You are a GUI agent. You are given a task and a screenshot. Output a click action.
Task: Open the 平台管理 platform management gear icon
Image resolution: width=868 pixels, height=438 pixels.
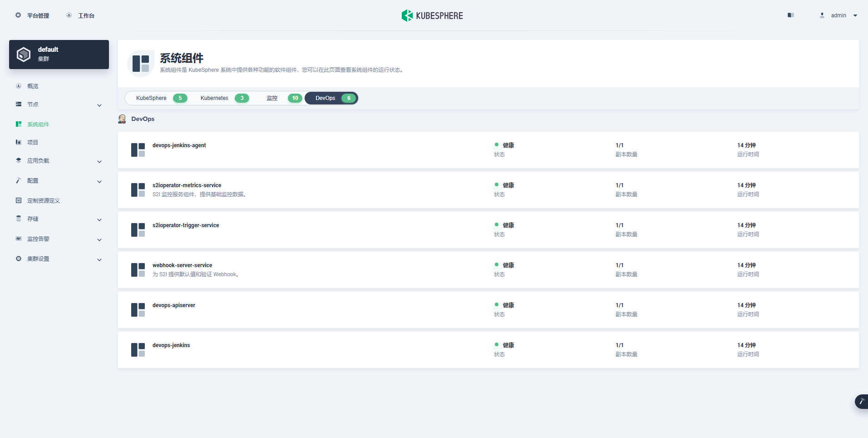18,15
